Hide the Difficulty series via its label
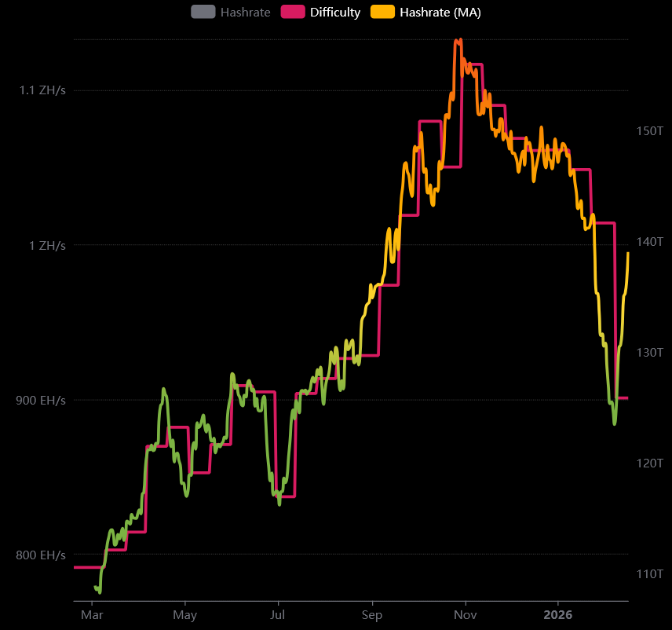This screenshot has width=672, height=630. pyautogui.click(x=335, y=12)
